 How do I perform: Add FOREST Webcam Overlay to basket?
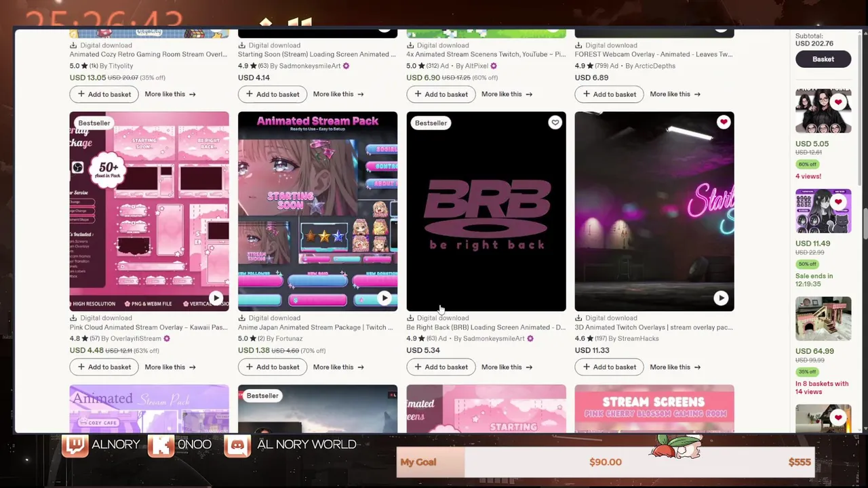(609, 94)
